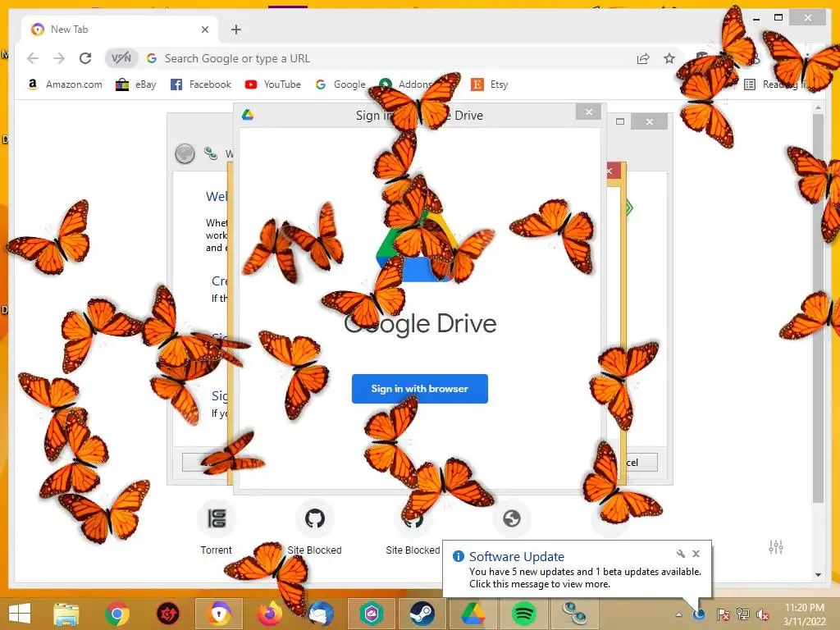Open the teal hexagon taskbar app
Image resolution: width=840 pixels, height=630 pixels.
pos(372,614)
